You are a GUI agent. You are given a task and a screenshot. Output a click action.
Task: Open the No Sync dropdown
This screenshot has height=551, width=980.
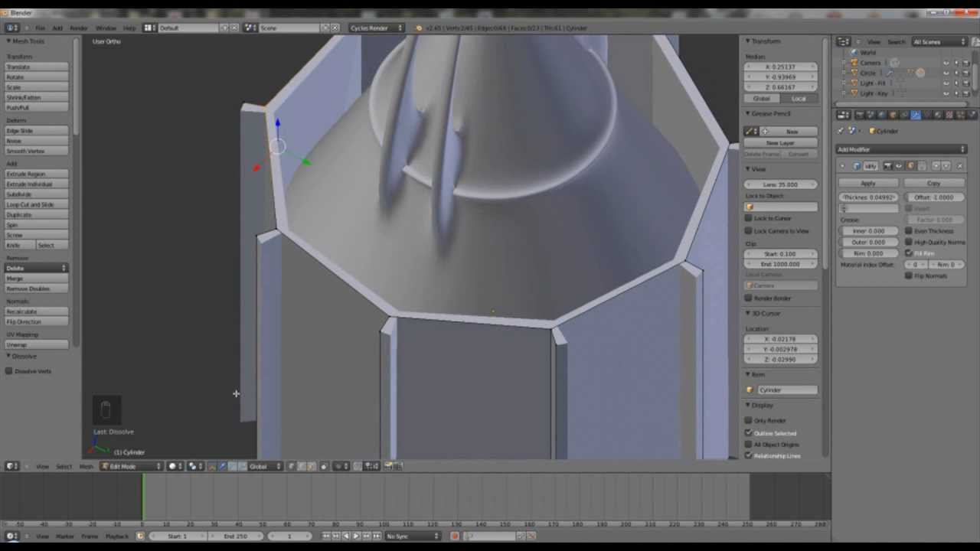point(413,536)
